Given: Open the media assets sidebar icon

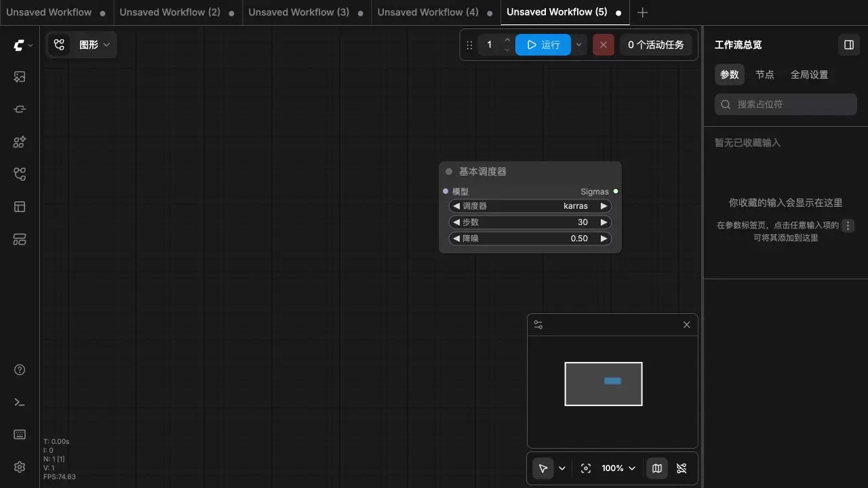Looking at the screenshot, I should click(20, 77).
